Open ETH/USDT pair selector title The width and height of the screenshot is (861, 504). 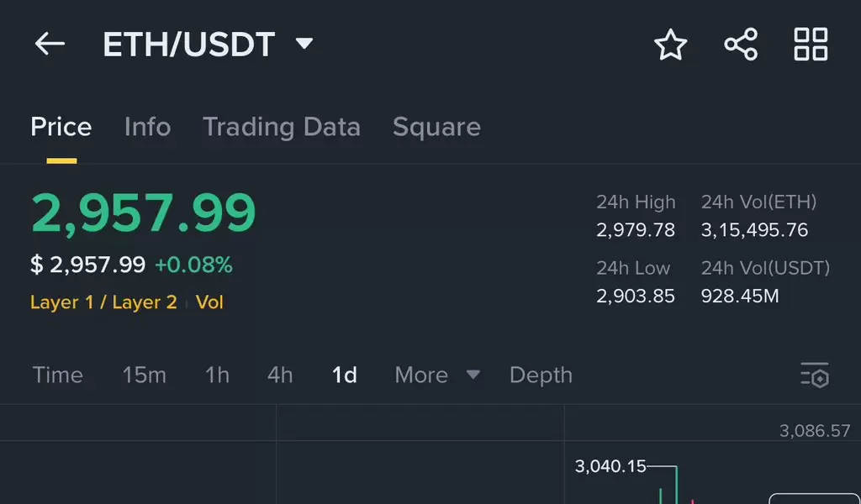(189, 45)
